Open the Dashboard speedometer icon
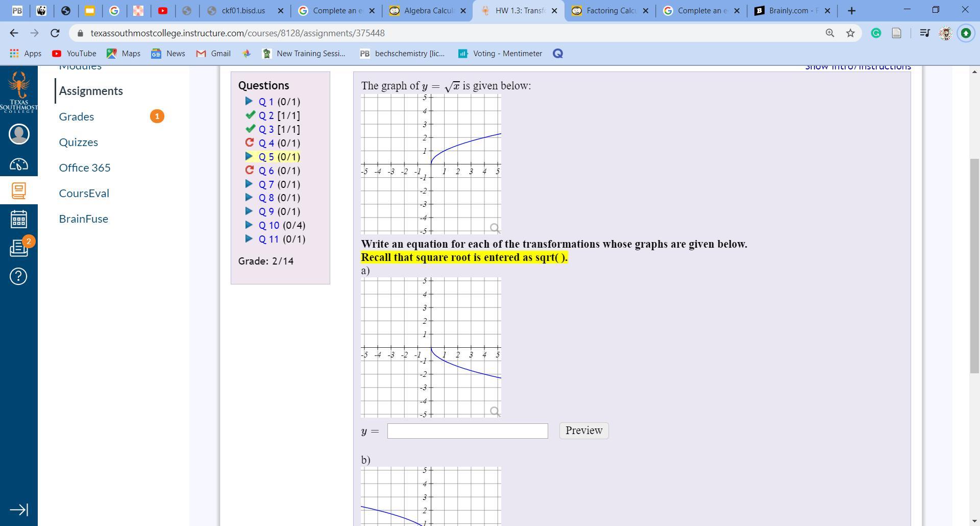The height and width of the screenshot is (526, 980). pyautogui.click(x=19, y=164)
